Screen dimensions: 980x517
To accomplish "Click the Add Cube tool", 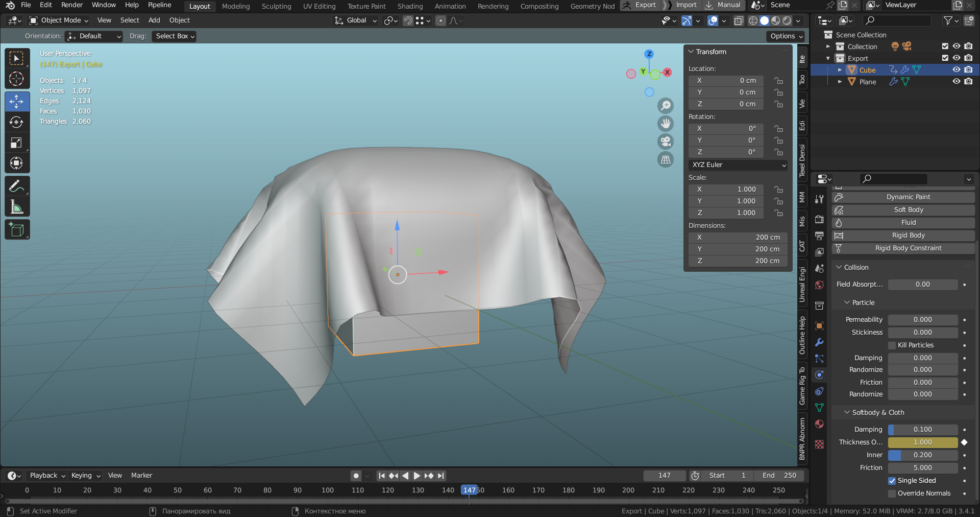I will (17, 230).
